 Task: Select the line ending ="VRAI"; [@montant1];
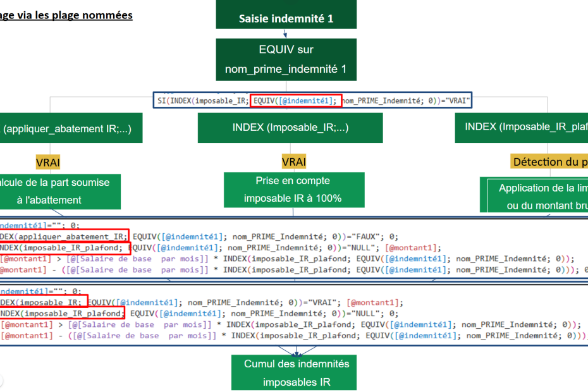[202, 302]
